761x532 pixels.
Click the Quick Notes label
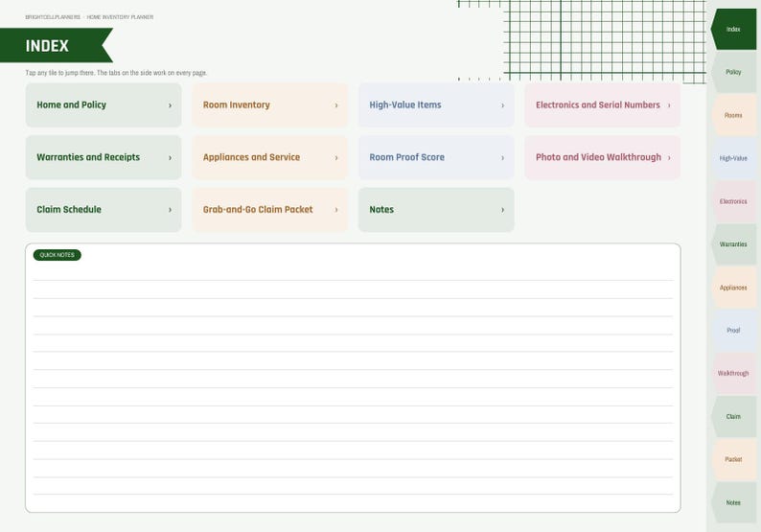point(58,255)
